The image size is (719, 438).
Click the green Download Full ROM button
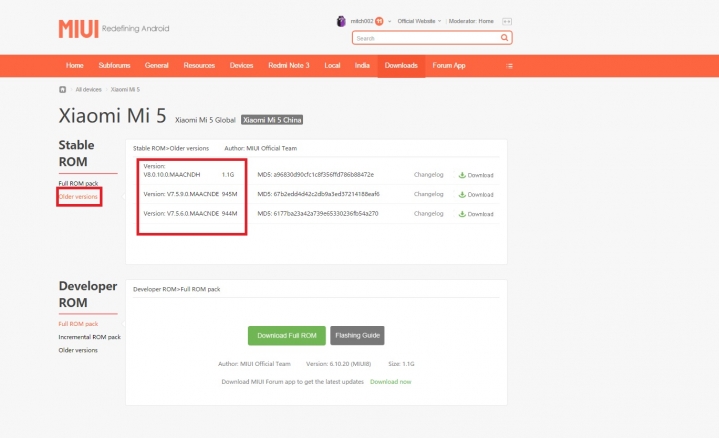pos(287,336)
